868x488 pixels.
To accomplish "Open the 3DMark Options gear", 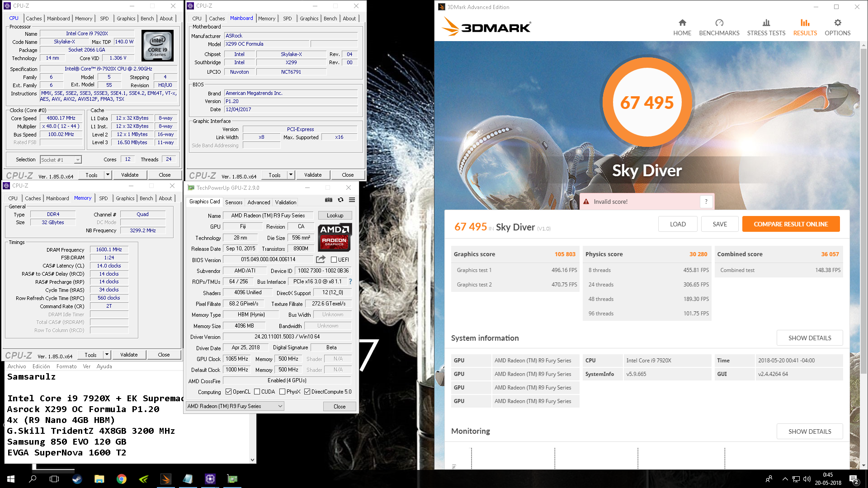I will tap(838, 28).
